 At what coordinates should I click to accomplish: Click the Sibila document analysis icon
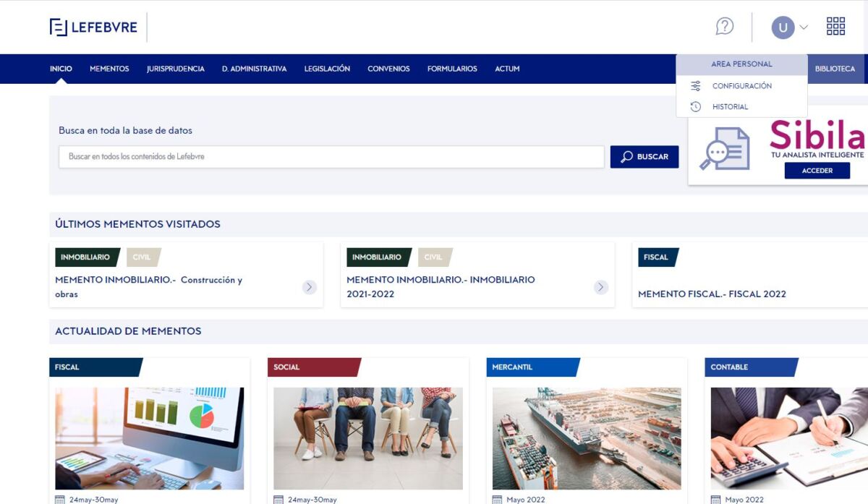(725, 148)
